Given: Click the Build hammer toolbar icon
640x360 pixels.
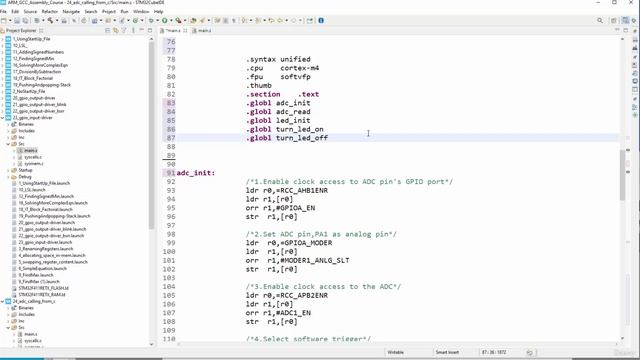Looking at the screenshot, I should [x=50, y=20].
